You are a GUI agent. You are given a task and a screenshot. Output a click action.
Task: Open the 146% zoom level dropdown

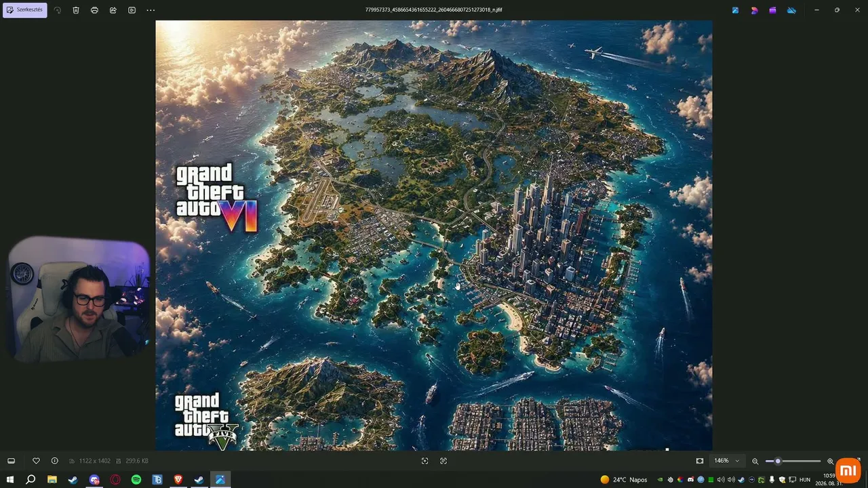[x=726, y=461]
